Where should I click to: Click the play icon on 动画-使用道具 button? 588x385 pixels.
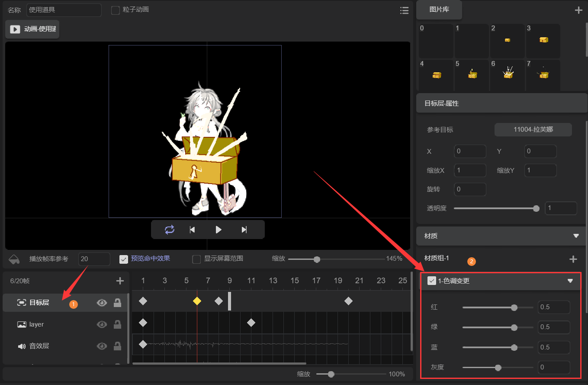[15, 29]
